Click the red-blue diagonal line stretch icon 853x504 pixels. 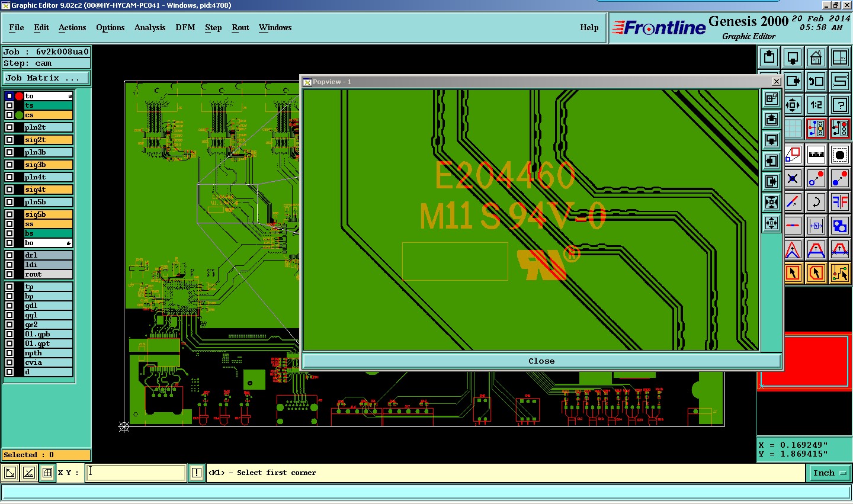point(793,202)
